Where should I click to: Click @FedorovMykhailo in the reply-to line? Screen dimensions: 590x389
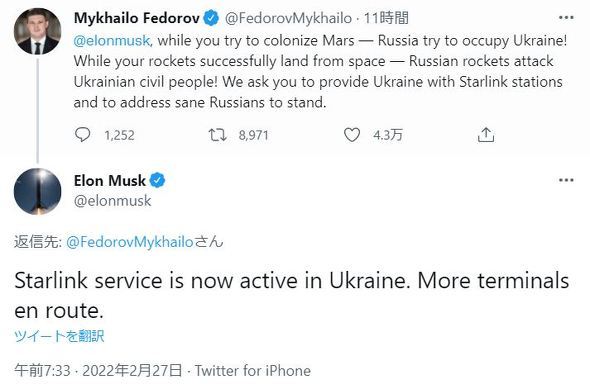click(x=130, y=242)
